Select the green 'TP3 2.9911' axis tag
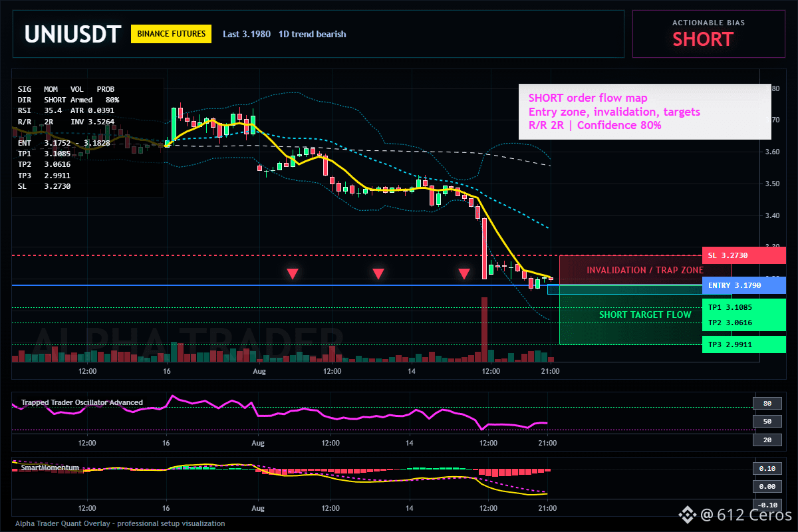Viewport: 798px width, 532px height. coord(744,344)
